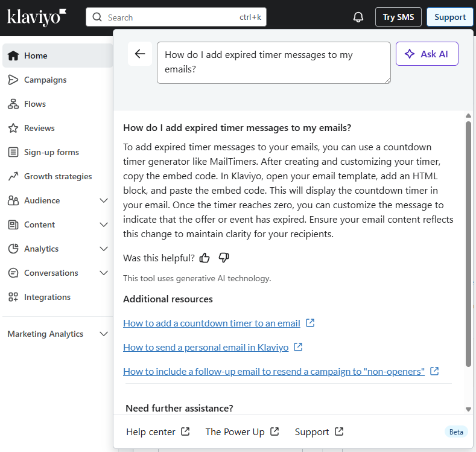Click the Try SMS button

pyautogui.click(x=398, y=17)
